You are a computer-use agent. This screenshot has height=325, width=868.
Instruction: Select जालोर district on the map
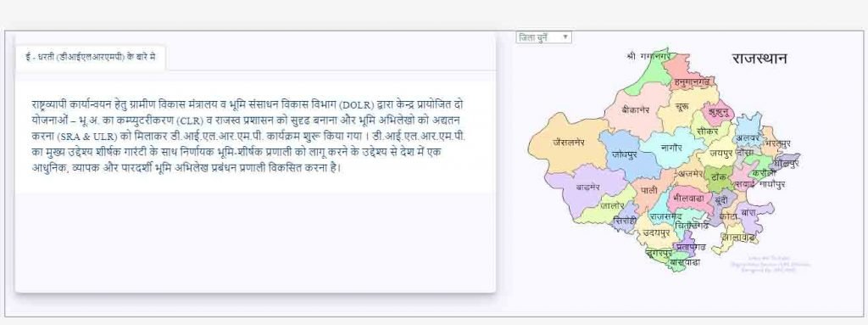(613, 205)
